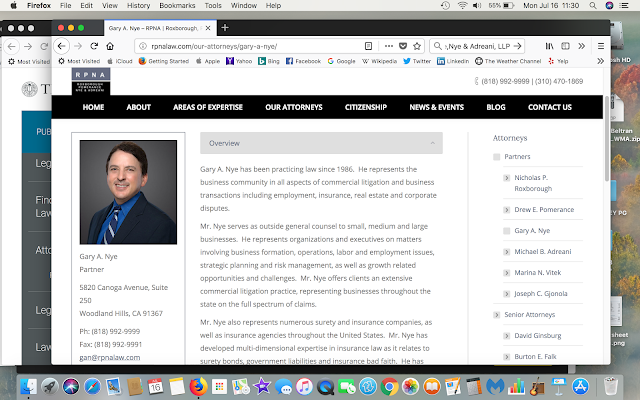Toggle box beside Gary A. Nye
The image size is (640, 400).
[507, 231]
